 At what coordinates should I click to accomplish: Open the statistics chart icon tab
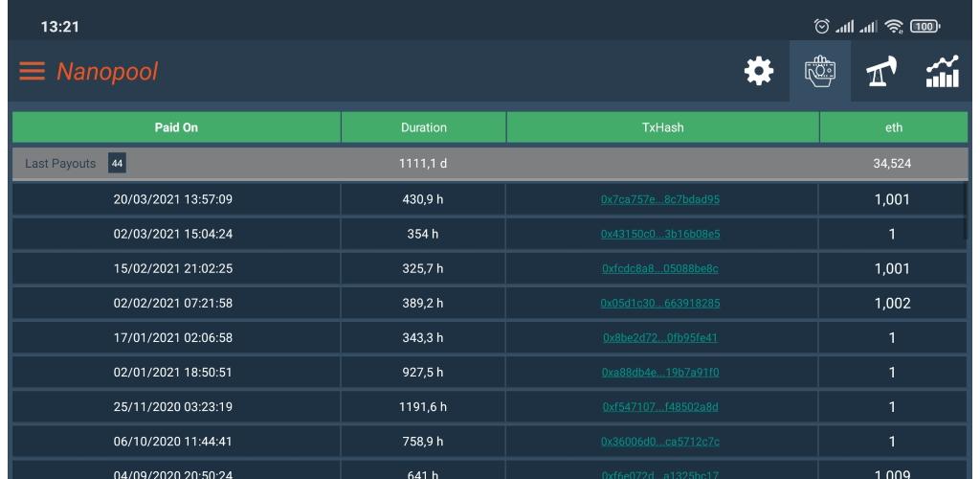(943, 71)
